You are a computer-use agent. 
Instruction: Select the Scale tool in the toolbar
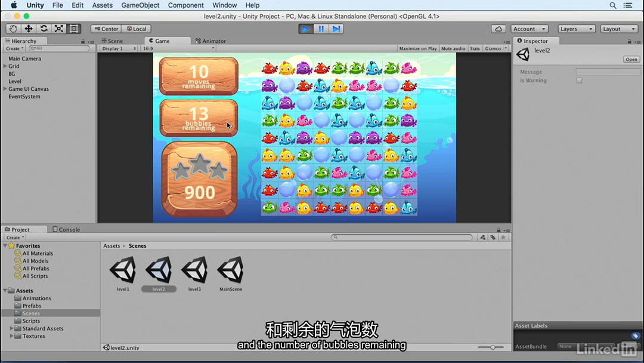pos(58,29)
